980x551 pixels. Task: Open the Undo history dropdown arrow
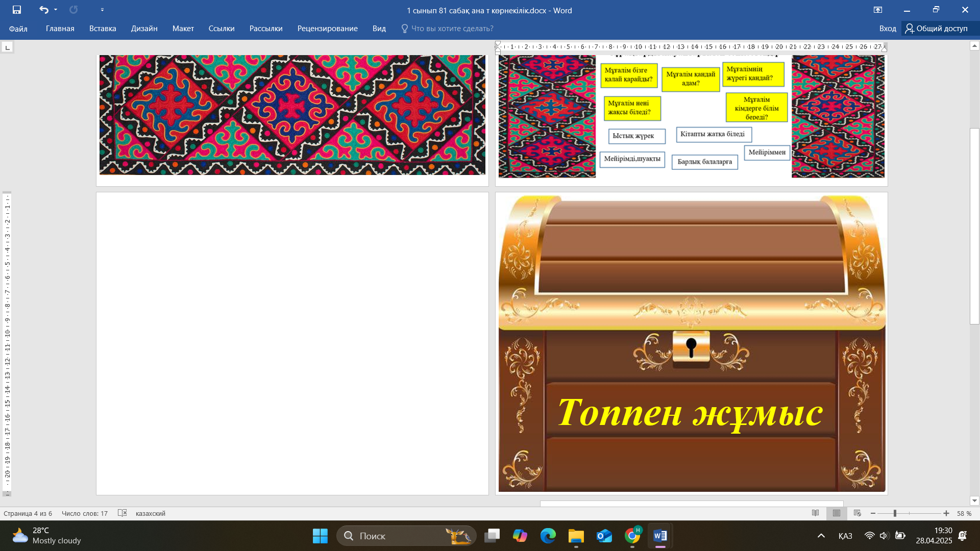[x=56, y=10]
